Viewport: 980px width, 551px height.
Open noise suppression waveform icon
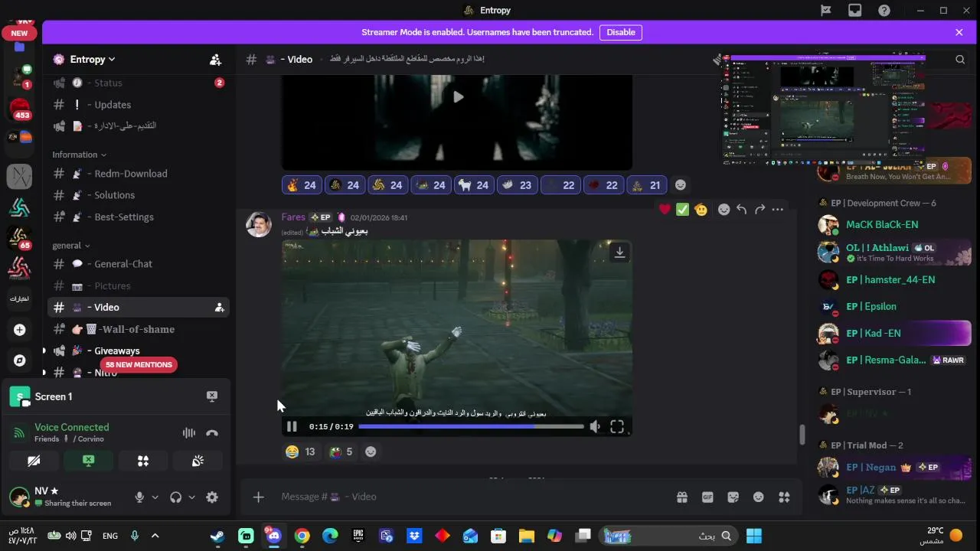188,433
